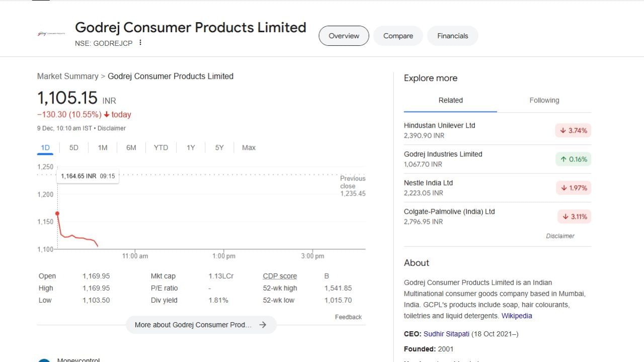Click the Previous close 1,235.45 label
Image resolution: width=644 pixels, height=362 pixels.
point(353,186)
